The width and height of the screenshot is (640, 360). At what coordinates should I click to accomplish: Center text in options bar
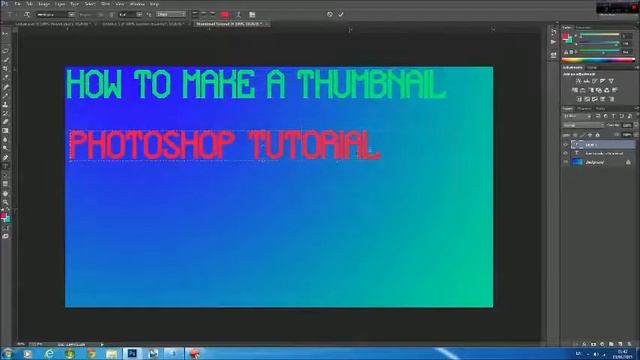(204, 14)
